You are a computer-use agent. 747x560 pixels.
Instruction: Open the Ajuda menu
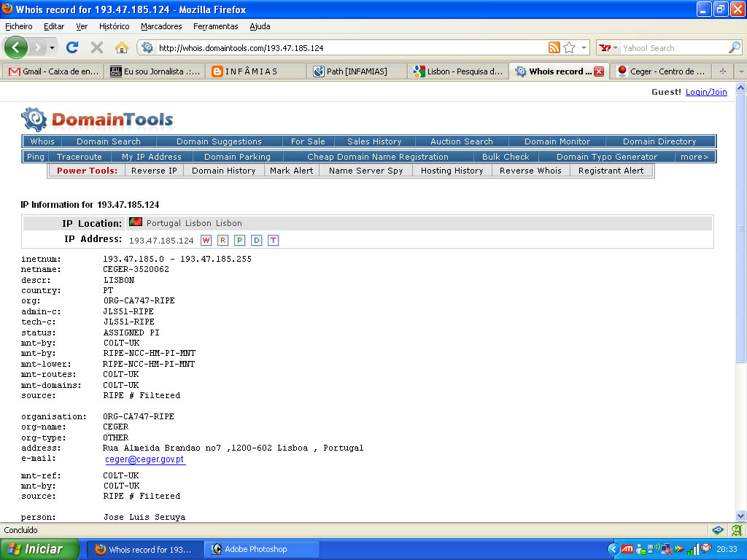click(260, 26)
